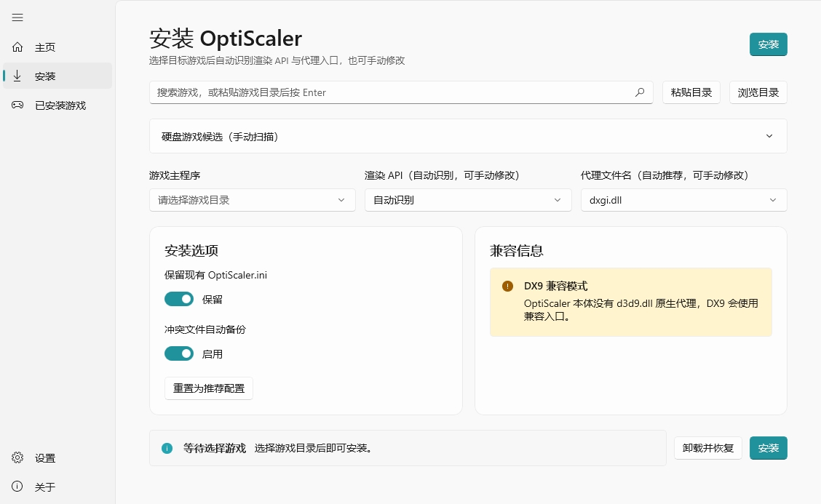Click the 安装 OptiScaler page title

coord(226,39)
